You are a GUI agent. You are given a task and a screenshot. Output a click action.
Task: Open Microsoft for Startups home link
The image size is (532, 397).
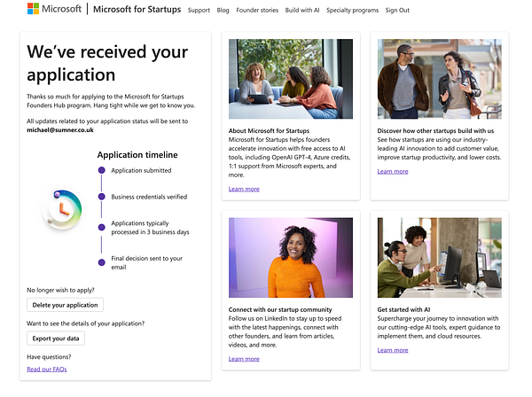[x=137, y=9]
